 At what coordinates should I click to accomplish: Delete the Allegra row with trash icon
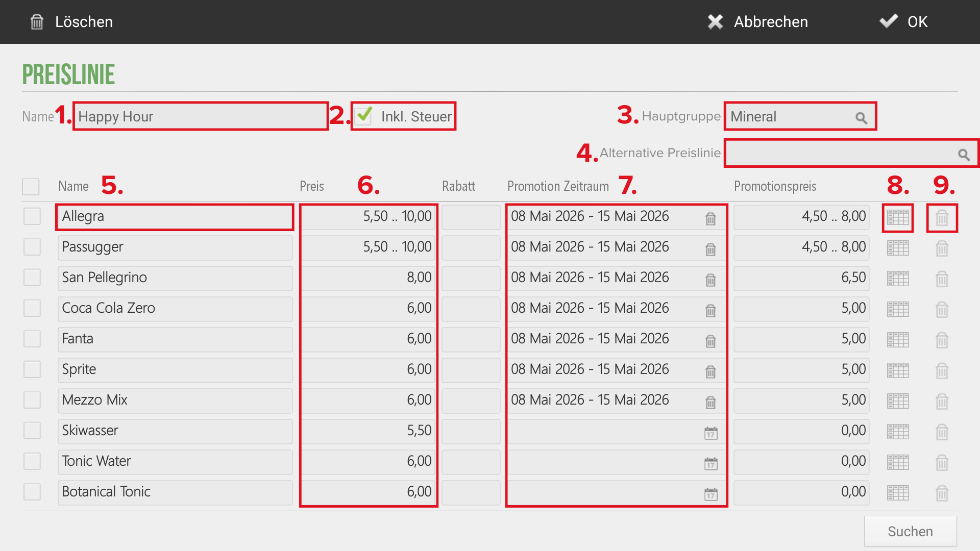click(x=942, y=218)
